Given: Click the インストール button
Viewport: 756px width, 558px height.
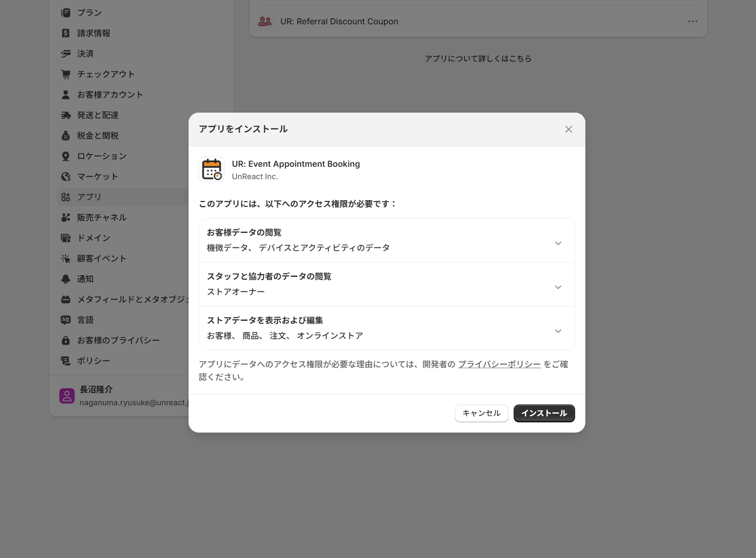Looking at the screenshot, I should 544,413.
